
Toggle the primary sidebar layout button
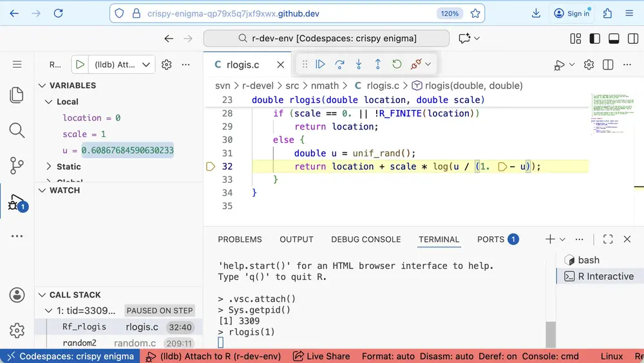coord(595,39)
